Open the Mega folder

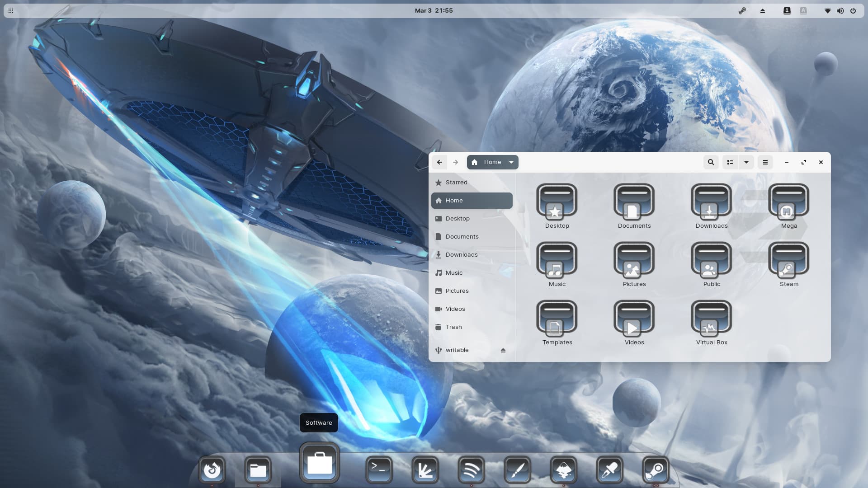789,201
